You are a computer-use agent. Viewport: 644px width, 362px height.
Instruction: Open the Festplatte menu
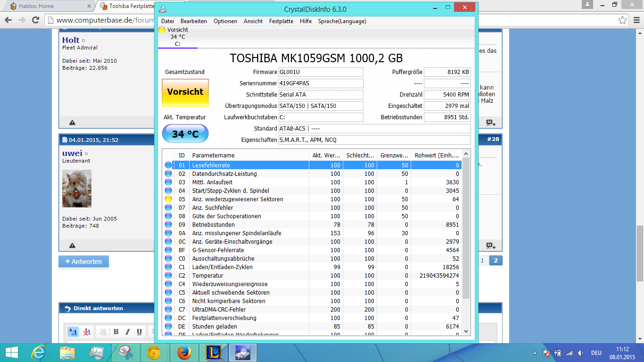(x=281, y=21)
